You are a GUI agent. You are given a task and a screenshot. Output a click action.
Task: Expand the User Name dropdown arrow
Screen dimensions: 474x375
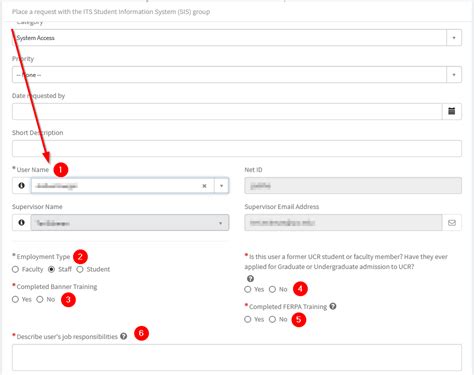click(x=221, y=186)
